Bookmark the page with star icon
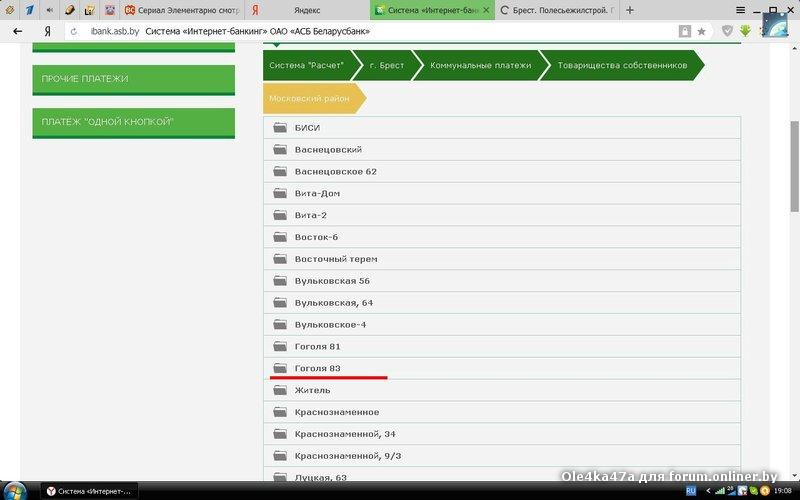Viewport: 800px width, 500px height. (x=702, y=32)
